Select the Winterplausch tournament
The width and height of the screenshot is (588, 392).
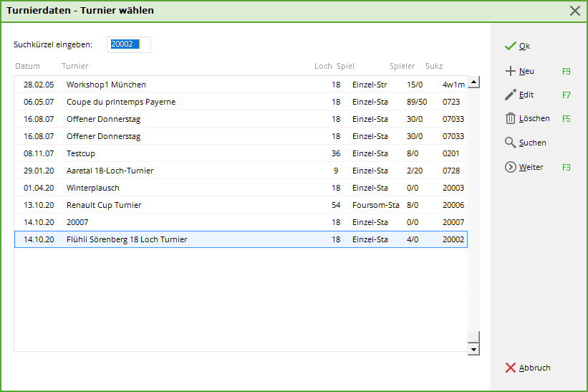94,188
